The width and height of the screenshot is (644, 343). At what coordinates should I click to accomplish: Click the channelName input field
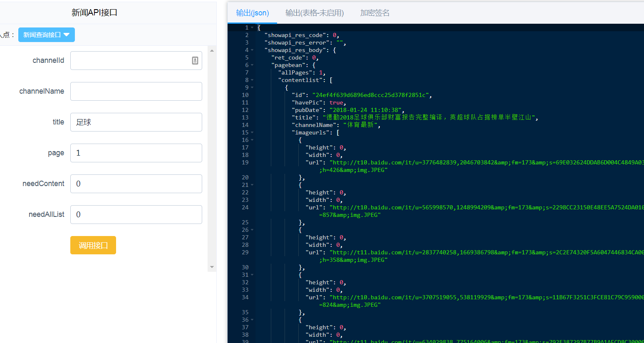coord(136,92)
